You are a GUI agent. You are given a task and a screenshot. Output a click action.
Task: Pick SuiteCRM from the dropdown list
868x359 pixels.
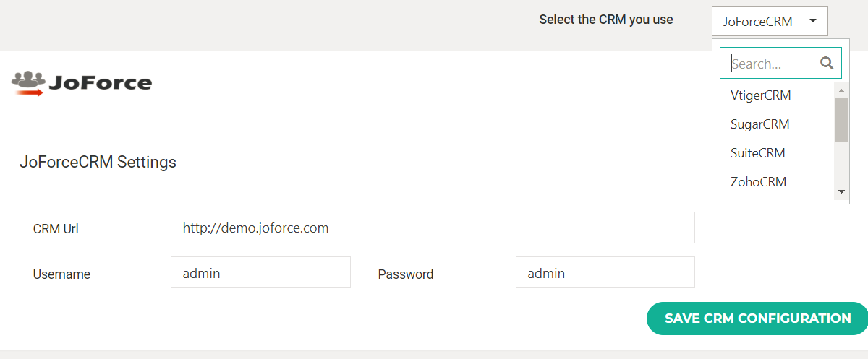pyautogui.click(x=757, y=153)
